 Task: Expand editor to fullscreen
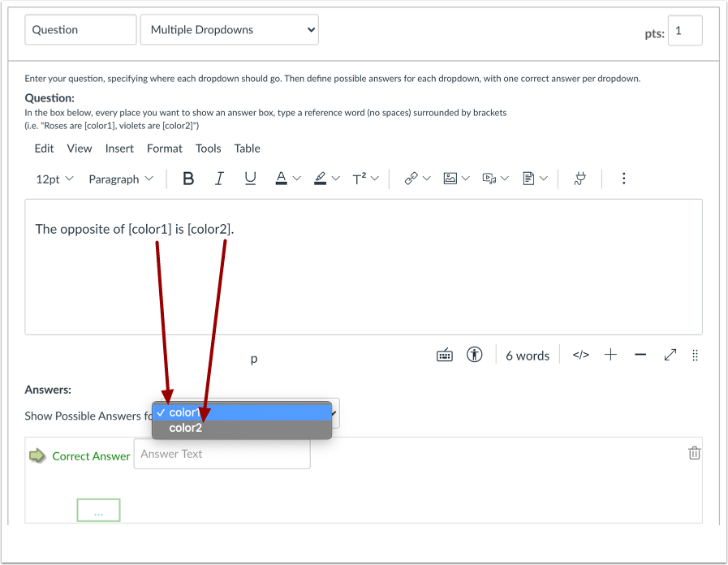tap(669, 354)
